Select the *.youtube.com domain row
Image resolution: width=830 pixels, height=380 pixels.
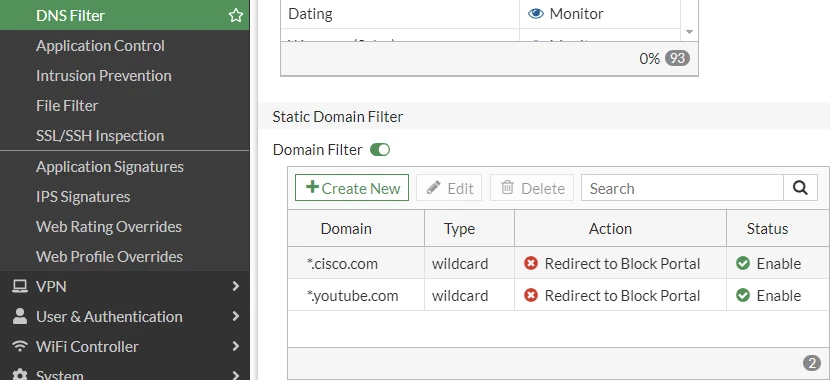click(x=559, y=295)
